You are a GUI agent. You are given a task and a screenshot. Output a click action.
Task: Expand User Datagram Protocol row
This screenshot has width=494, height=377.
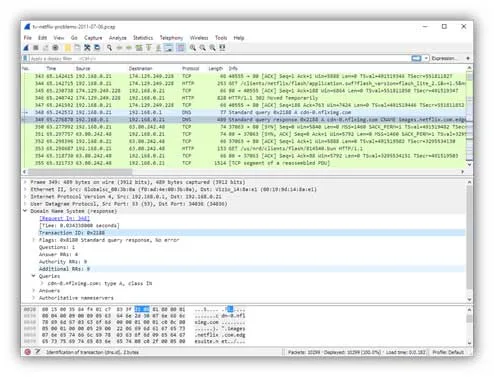click(25, 204)
